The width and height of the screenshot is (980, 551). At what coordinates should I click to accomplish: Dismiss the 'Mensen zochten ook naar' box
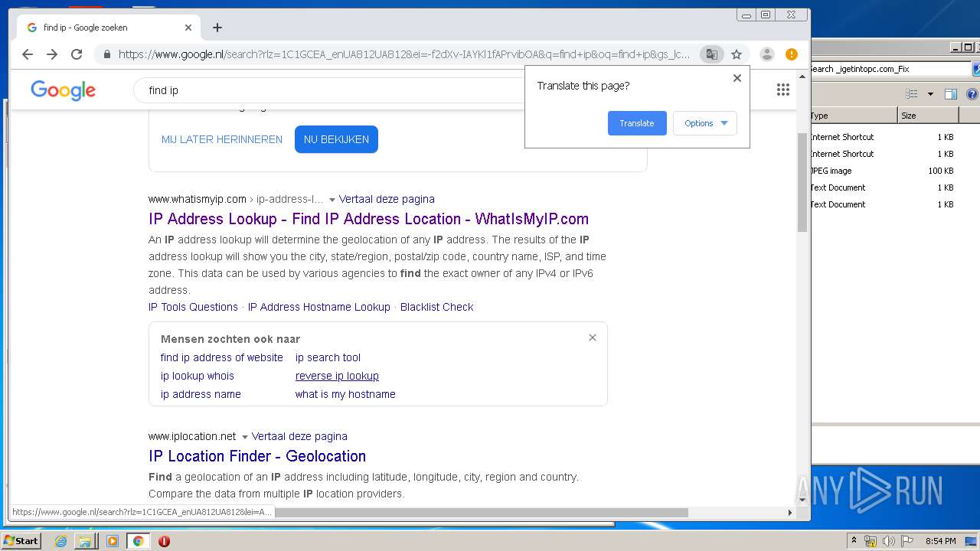tap(593, 337)
